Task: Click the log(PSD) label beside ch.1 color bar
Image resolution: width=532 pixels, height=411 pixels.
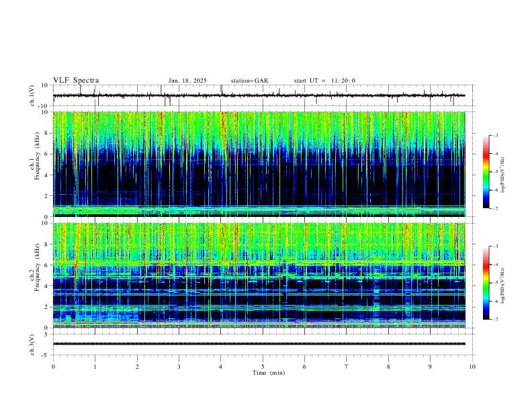Action: coord(502,175)
